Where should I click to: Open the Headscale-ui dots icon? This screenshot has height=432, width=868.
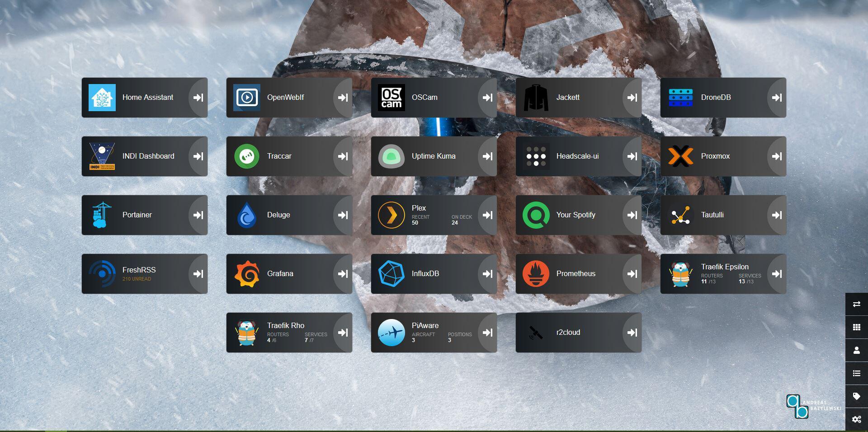point(536,156)
